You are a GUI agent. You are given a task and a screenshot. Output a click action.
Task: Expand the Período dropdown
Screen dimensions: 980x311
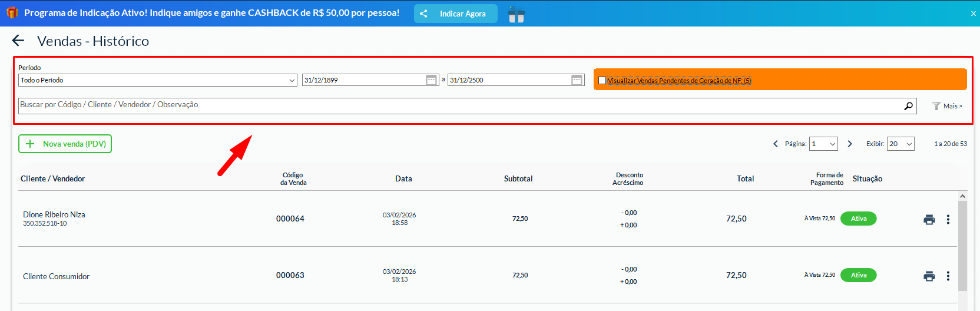[157, 80]
